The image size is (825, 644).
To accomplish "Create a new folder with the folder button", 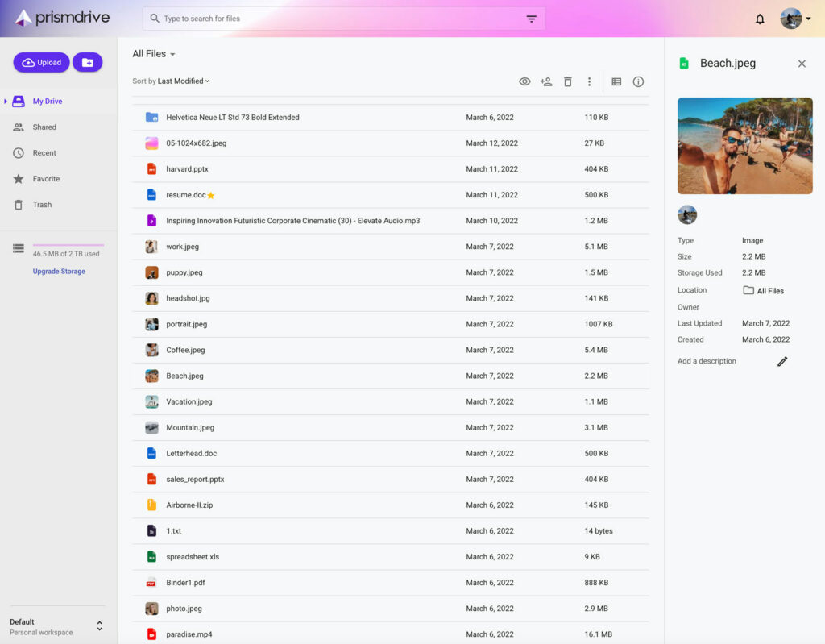I will [87, 62].
